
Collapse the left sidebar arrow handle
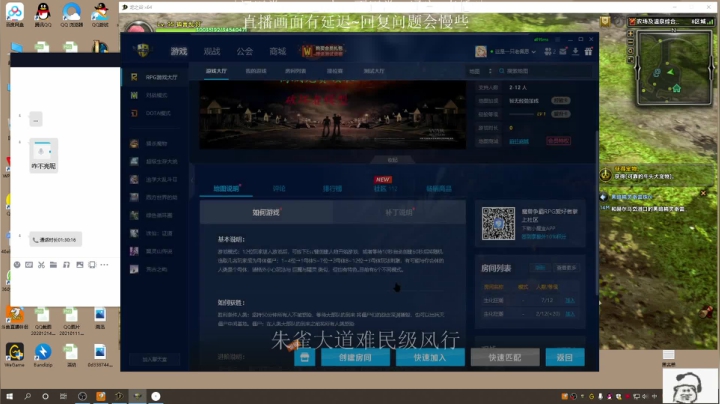(x=192, y=180)
